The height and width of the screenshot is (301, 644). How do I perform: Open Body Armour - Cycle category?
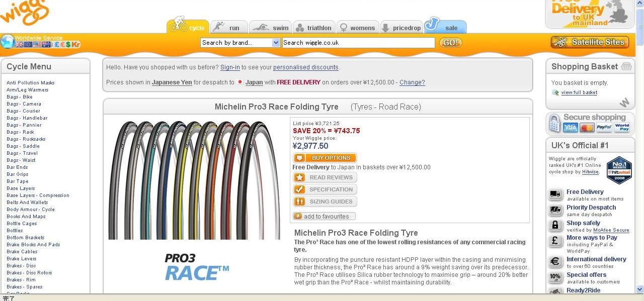31,210
